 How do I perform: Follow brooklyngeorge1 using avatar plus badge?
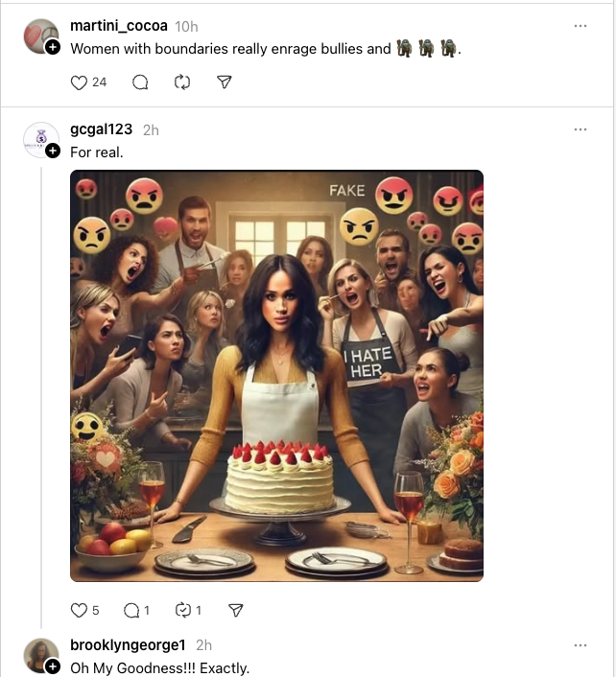(x=53, y=666)
